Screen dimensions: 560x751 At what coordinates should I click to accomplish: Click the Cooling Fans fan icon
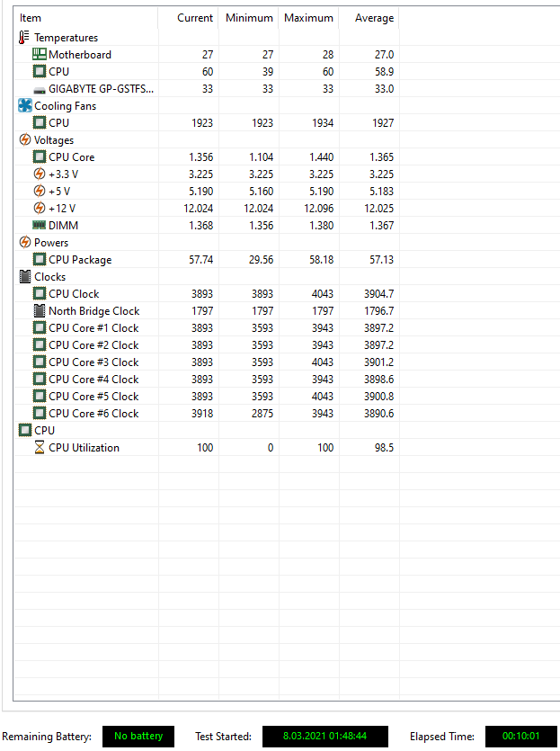(x=25, y=105)
